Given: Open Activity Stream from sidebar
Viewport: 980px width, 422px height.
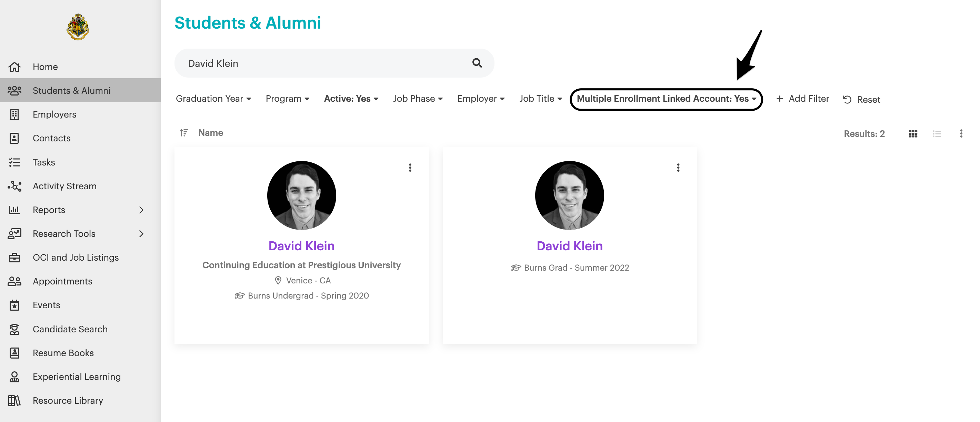Looking at the screenshot, I should 64,186.
